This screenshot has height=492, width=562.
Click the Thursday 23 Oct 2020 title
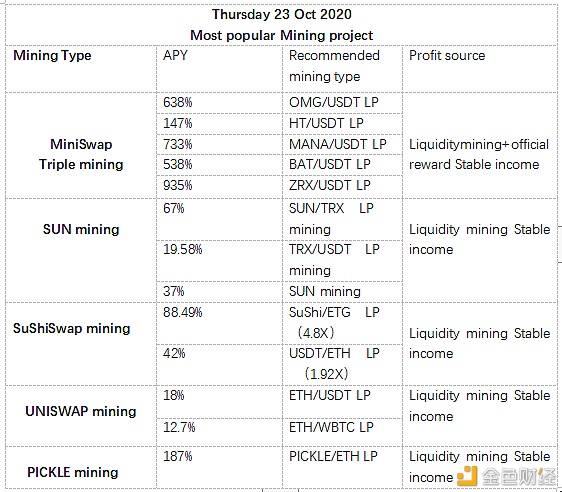point(282,14)
